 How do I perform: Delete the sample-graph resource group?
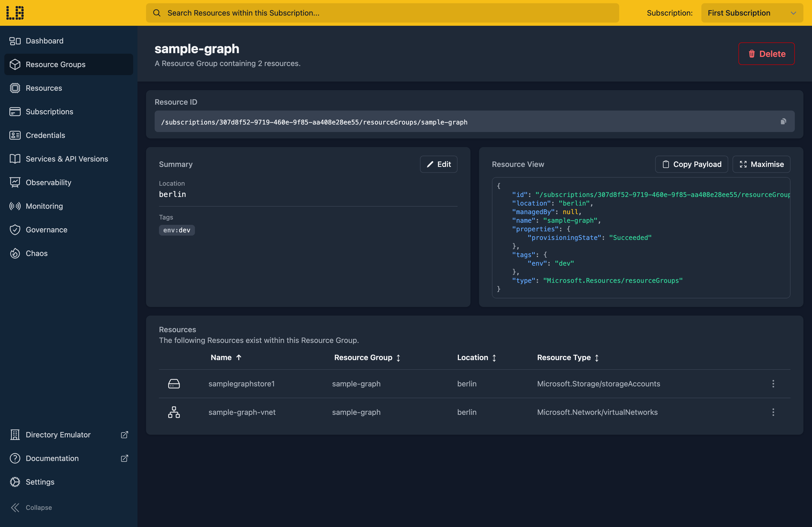[766, 53]
